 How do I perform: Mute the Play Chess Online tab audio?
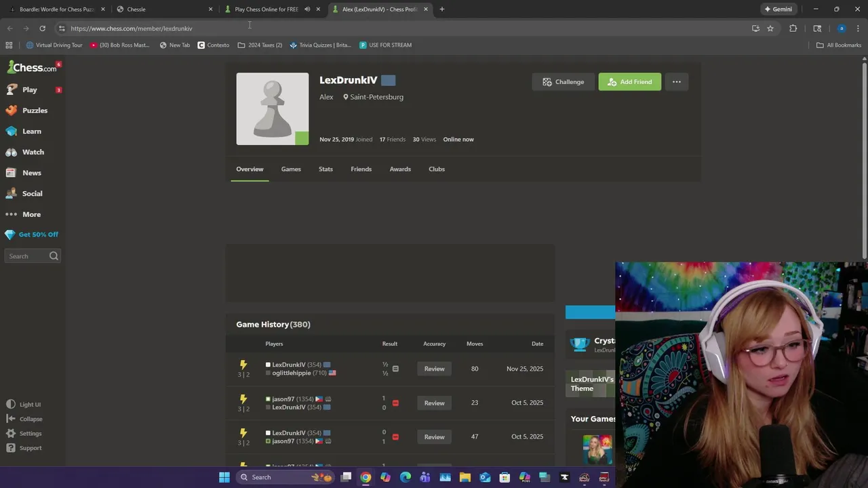307,9
